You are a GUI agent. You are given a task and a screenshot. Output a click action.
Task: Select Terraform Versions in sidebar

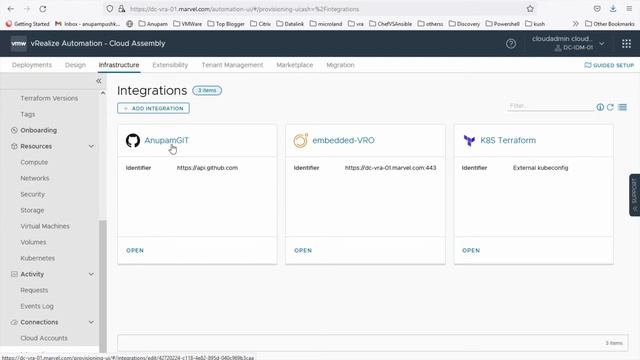49,98
